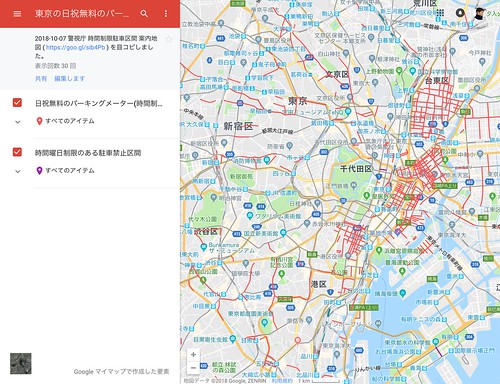Expand the purple-pin すべてのアイテム list chevron

[18, 171]
